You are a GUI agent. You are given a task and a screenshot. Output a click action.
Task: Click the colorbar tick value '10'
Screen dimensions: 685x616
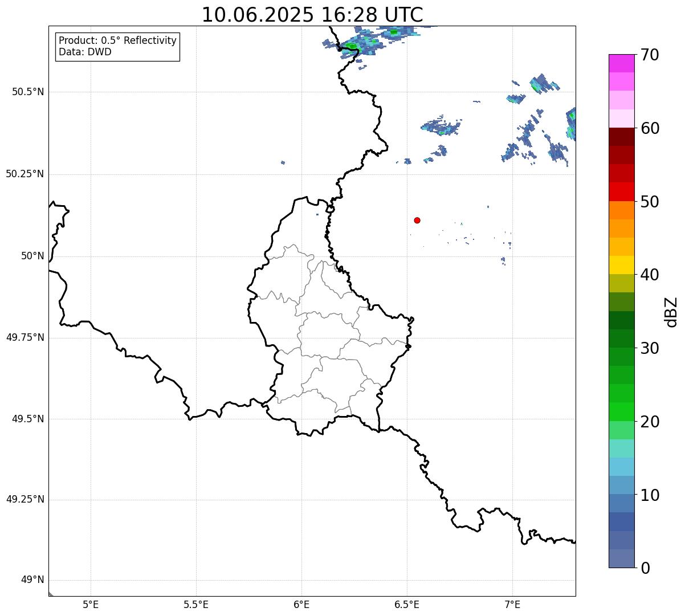tap(650, 495)
